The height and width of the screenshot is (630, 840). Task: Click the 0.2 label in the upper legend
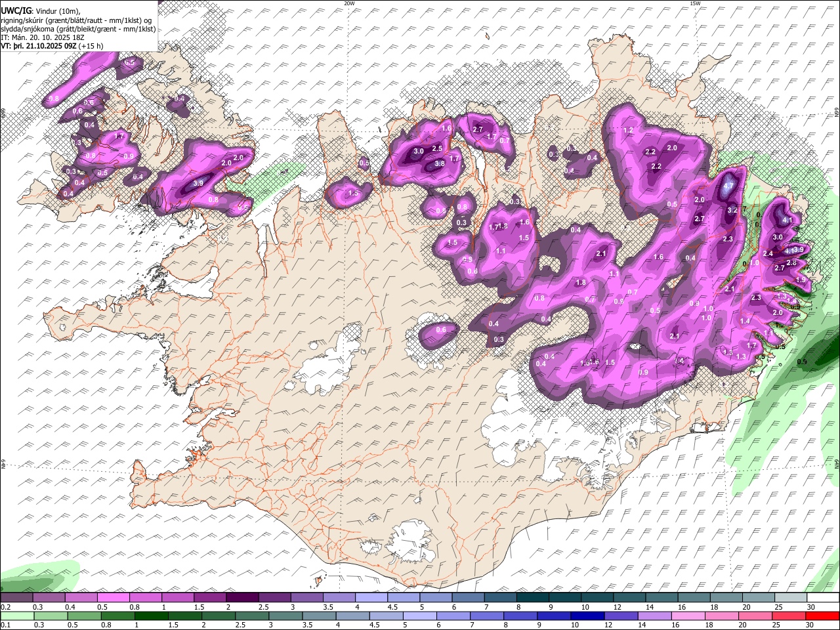[x=5, y=607]
